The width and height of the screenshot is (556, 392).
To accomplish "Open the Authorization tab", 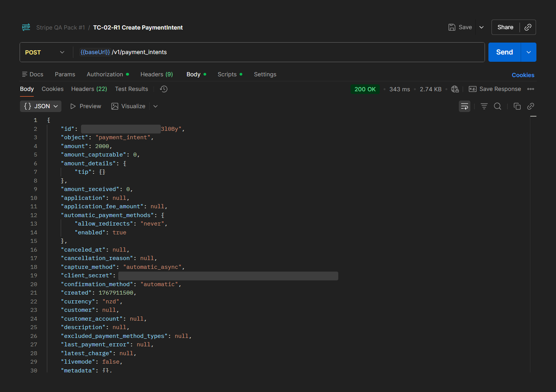I will [x=108, y=74].
